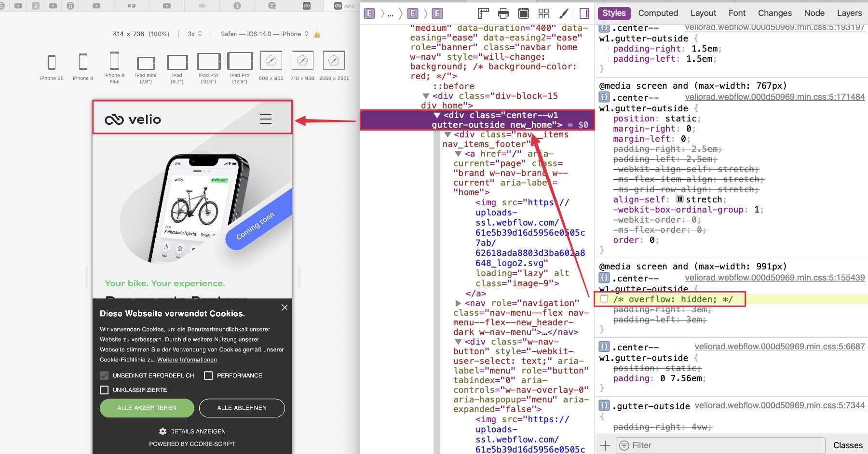
Task: Open the Font tab
Action: 737,13
